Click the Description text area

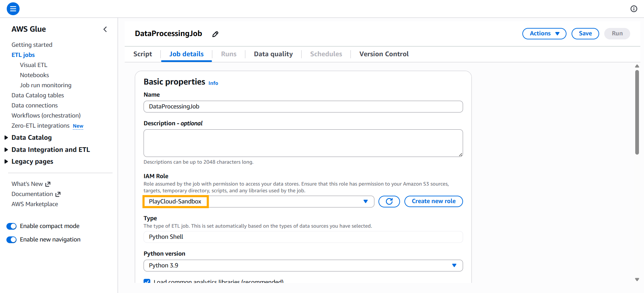coord(303,143)
